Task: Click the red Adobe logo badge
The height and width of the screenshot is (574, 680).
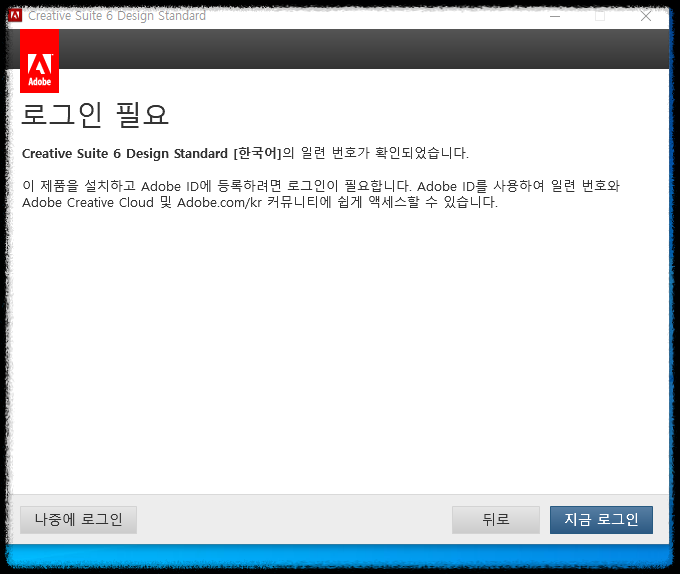Action: (x=39, y=61)
